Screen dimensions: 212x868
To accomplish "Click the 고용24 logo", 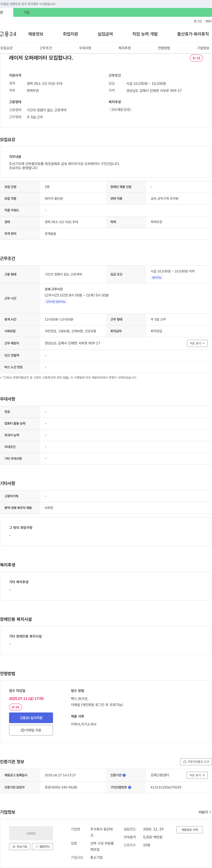I will point(8,34).
